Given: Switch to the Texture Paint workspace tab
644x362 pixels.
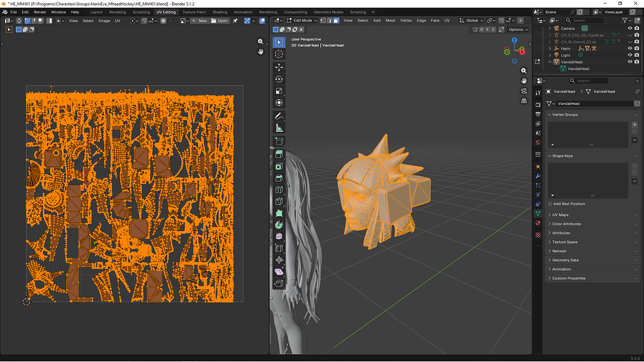Looking at the screenshot, I should (x=194, y=12).
